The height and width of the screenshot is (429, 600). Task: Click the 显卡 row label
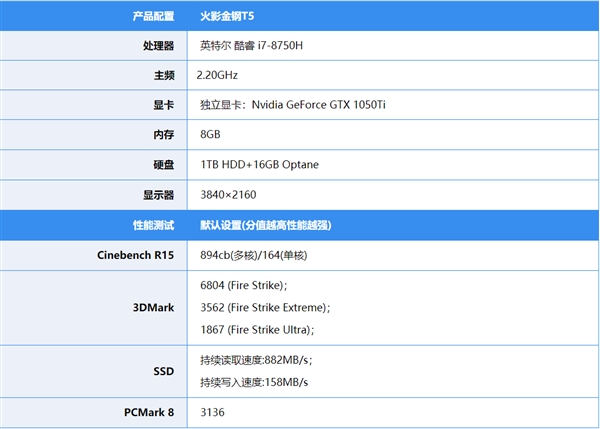point(164,104)
